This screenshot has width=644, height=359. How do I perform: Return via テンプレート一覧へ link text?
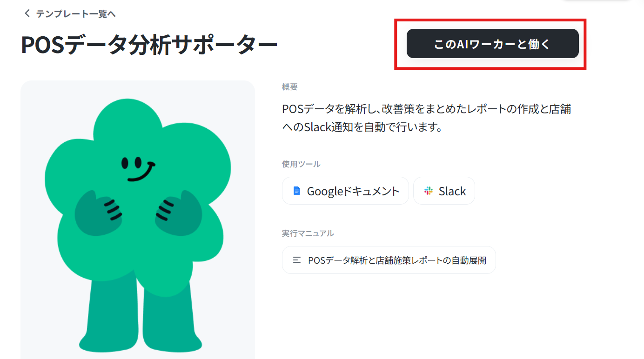(76, 14)
